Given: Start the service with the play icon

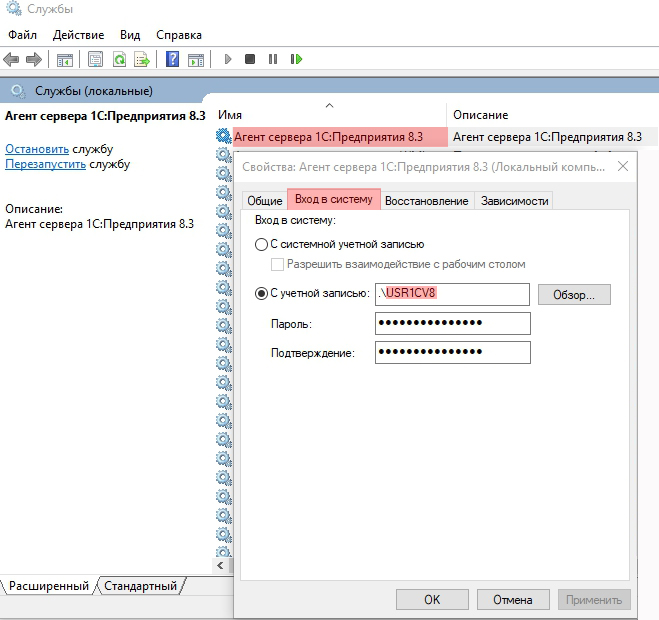Looking at the screenshot, I should (x=228, y=59).
